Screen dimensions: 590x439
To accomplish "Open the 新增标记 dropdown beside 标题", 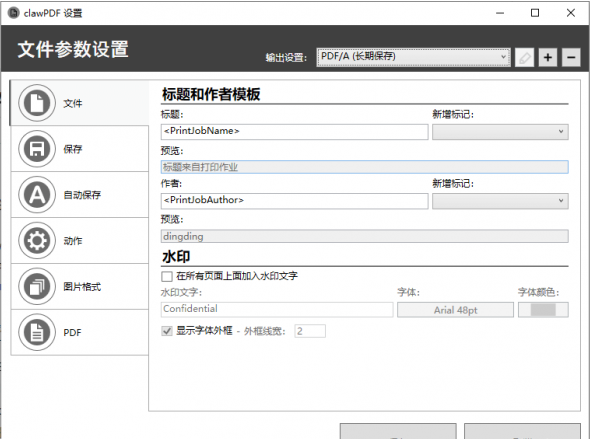I will click(500, 132).
